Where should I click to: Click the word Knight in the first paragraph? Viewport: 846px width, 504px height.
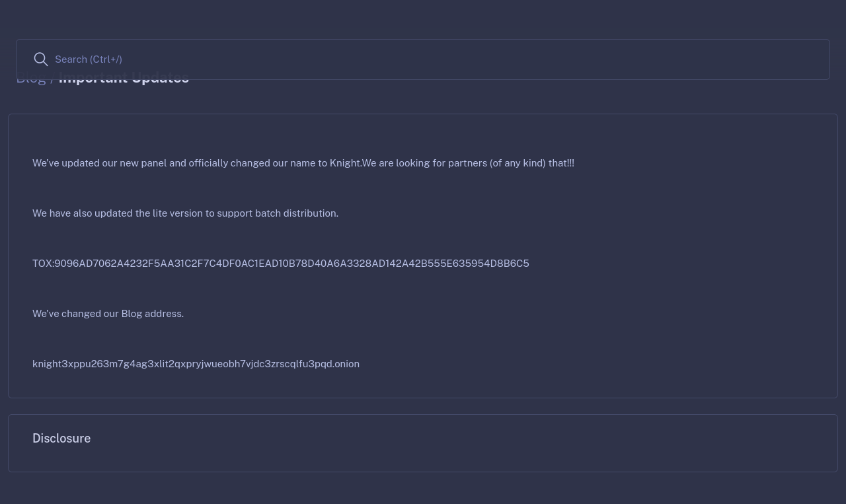[x=345, y=162]
